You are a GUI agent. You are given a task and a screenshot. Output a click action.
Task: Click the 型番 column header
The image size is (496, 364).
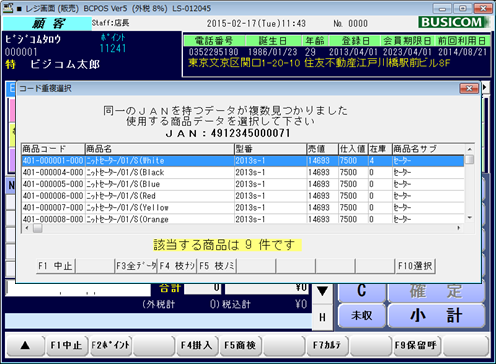pyautogui.click(x=270, y=149)
